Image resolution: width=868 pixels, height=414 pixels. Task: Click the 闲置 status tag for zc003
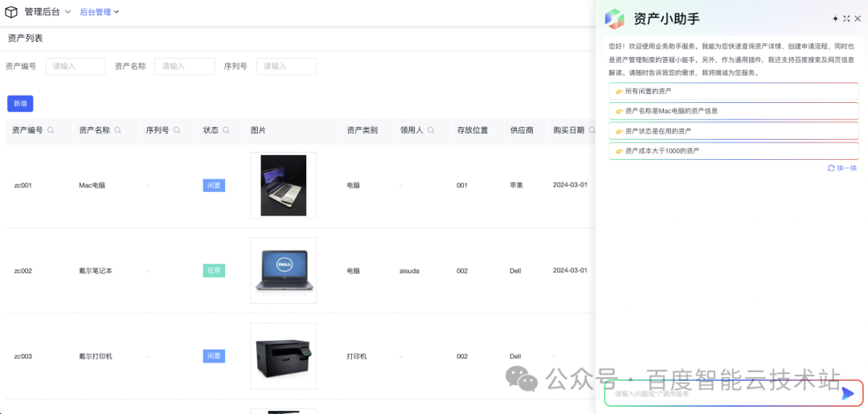click(214, 356)
